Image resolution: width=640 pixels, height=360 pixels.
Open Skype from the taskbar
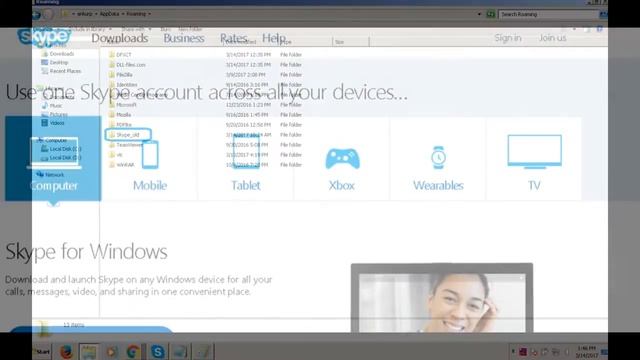157,351
